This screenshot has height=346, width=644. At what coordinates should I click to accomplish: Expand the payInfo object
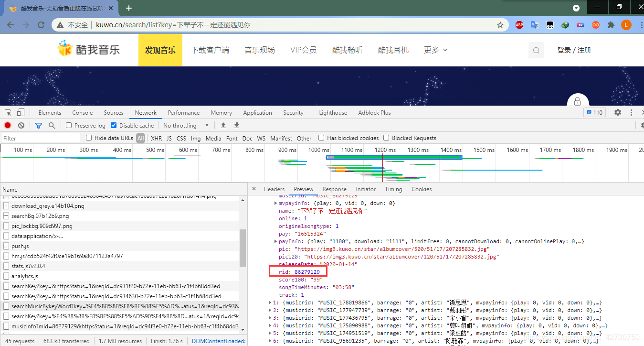[275, 241]
